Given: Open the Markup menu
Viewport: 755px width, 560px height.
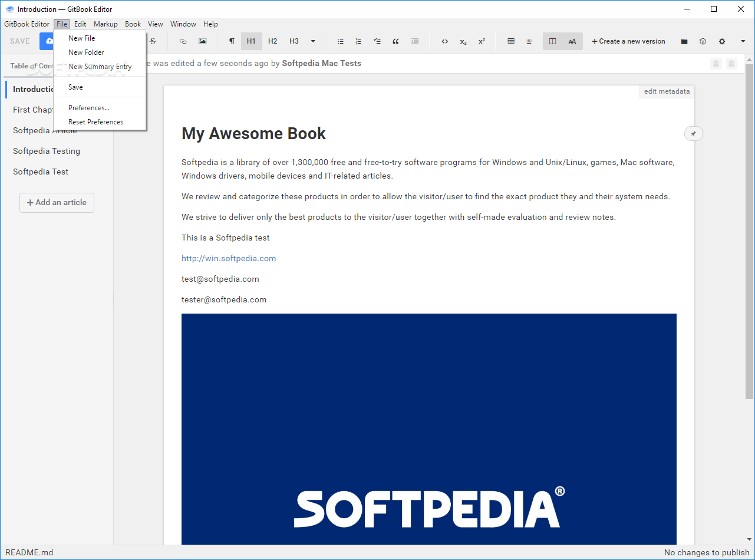Looking at the screenshot, I should click(x=105, y=24).
